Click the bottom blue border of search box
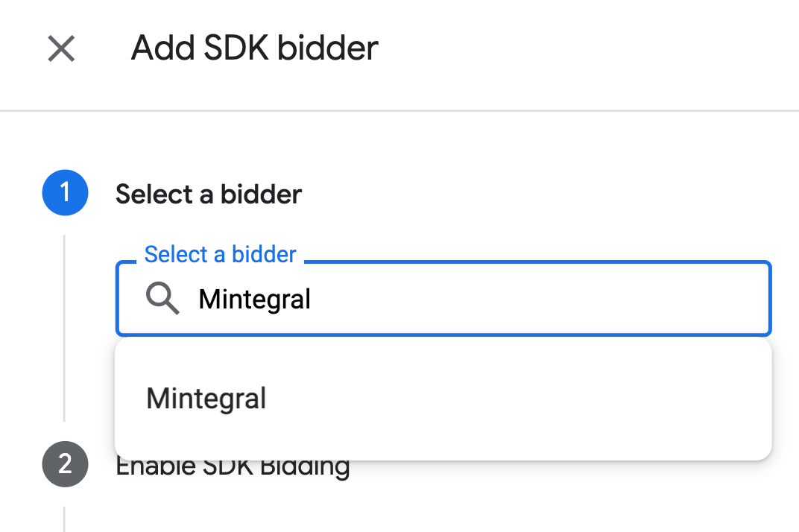 click(443, 334)
